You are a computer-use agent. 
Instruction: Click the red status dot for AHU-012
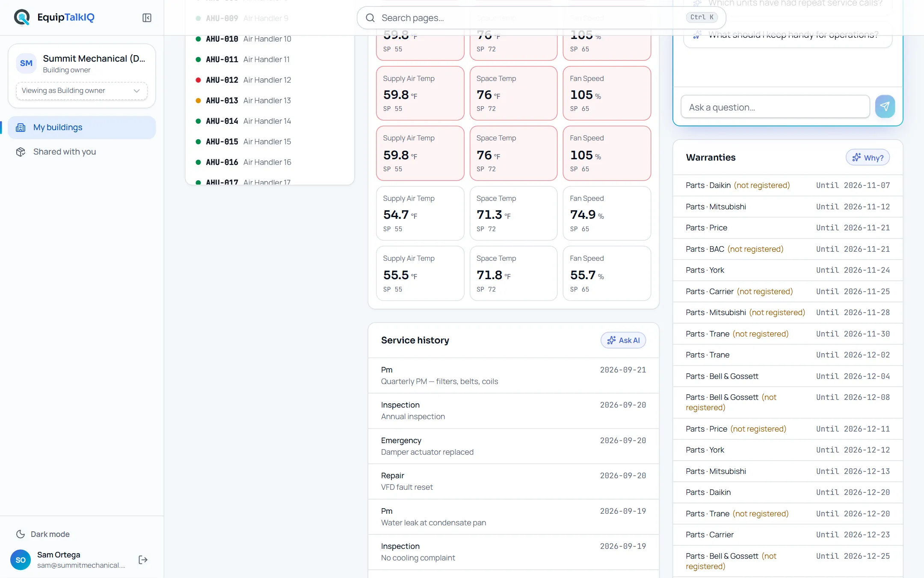coord(198,80)
